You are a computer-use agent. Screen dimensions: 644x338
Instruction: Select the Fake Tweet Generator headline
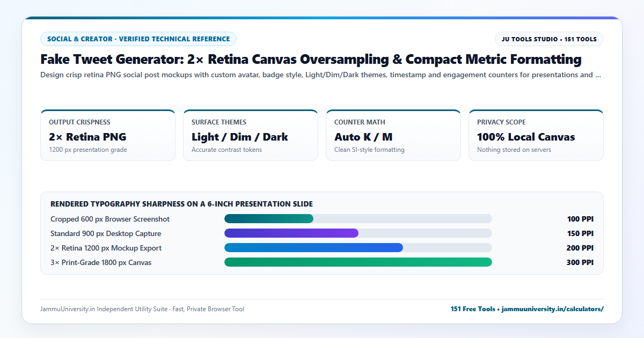311,59
